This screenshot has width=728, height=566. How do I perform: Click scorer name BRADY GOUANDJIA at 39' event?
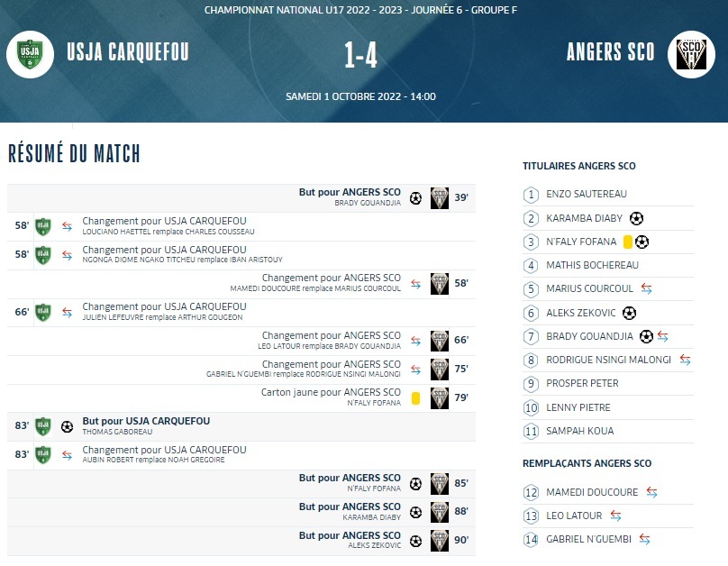pyautogui.click(x=368, y=203)
